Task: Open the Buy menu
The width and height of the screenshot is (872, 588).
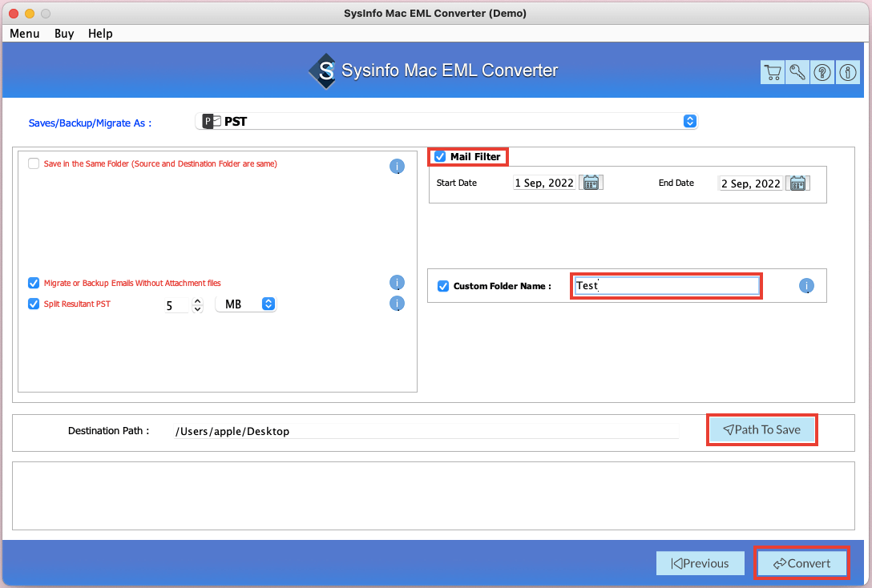Action: tap(64, 34)
